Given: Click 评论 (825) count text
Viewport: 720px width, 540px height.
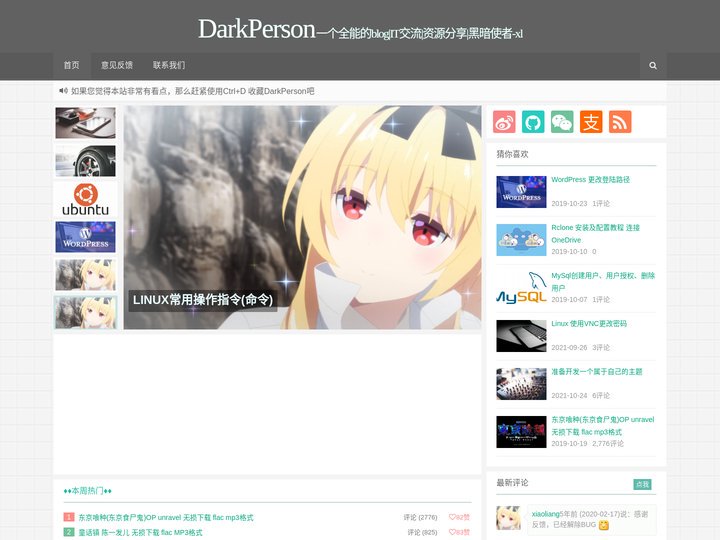Looking at the screenshot, I should click(422, 533).
